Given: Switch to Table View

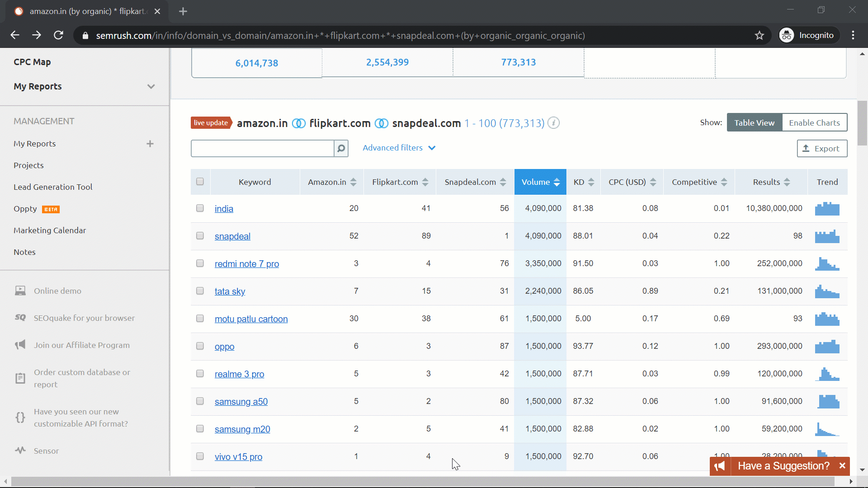Looking at the screenshot, I should (755, 123).
